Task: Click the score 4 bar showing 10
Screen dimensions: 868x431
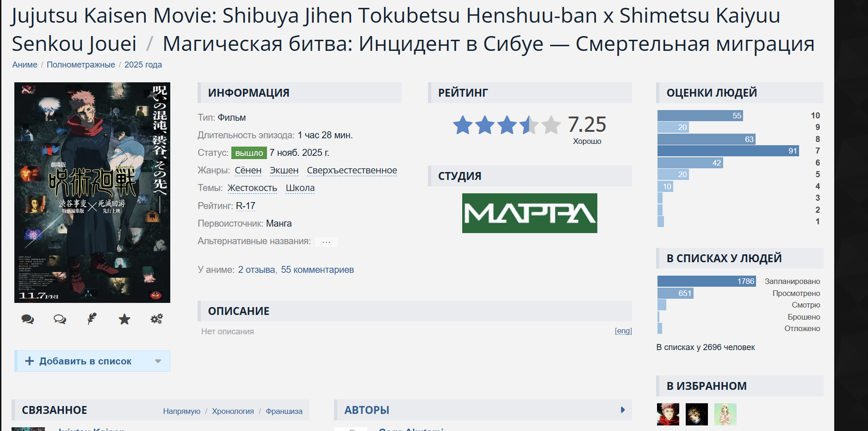Action: [x=665, y=186]
